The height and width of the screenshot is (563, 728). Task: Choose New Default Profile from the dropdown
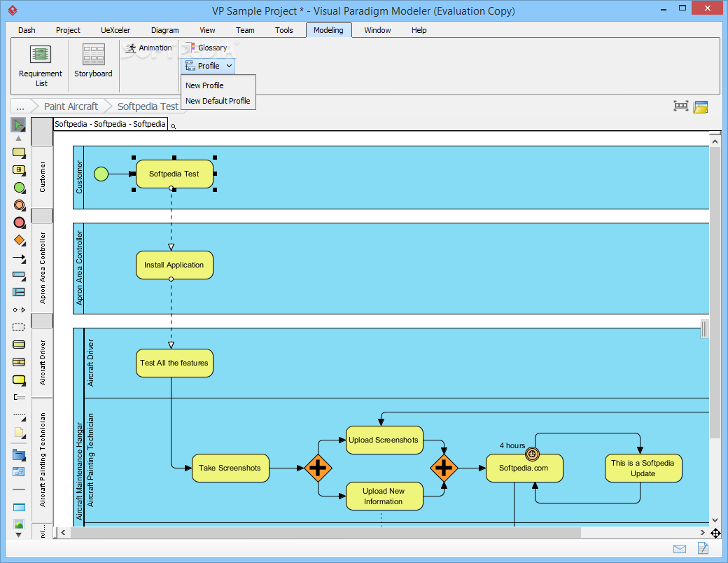pyautogui.click(x=218, y=101)
